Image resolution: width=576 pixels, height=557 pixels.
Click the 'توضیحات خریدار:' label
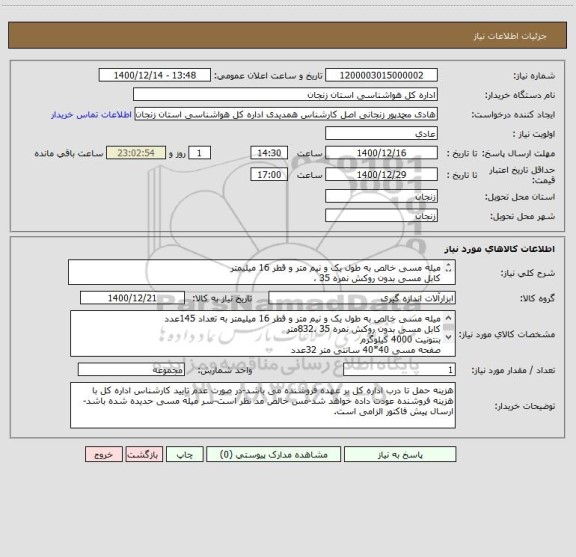point(525,407)
